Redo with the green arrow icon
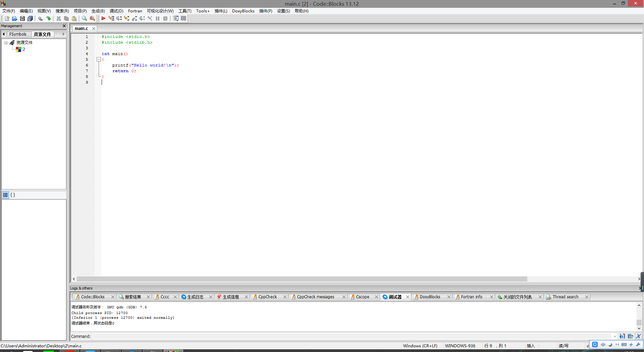Viewport: 644px width, 352px height. 48,18
